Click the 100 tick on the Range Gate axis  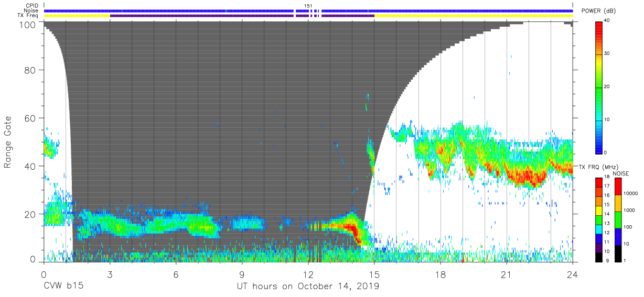click(27, 25)
